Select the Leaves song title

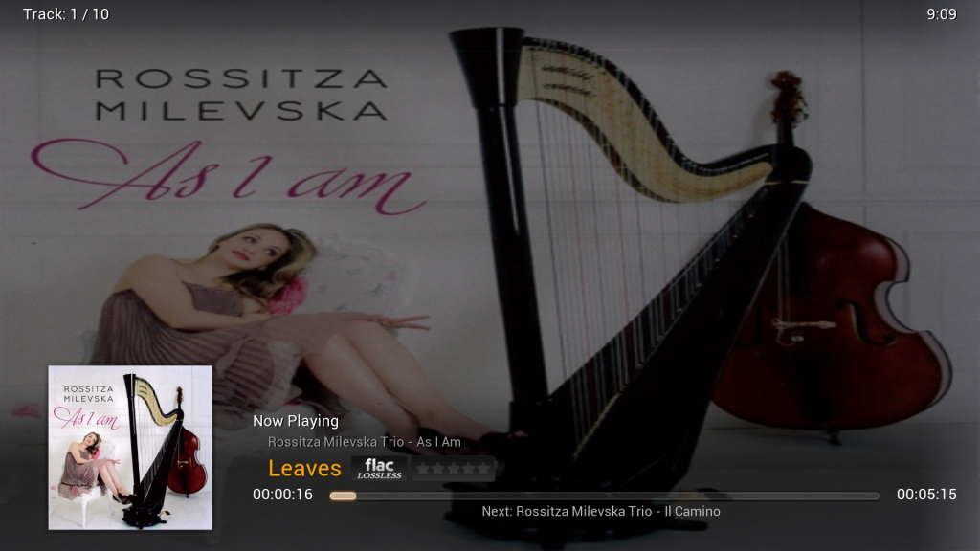pyautogui.click(x=304, y=469)
